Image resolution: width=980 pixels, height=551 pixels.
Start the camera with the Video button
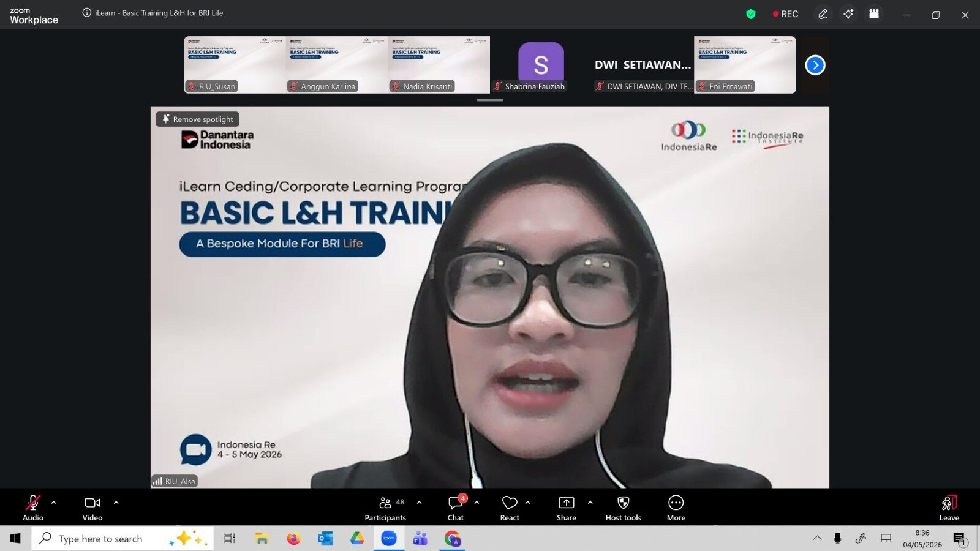point(92,508)
